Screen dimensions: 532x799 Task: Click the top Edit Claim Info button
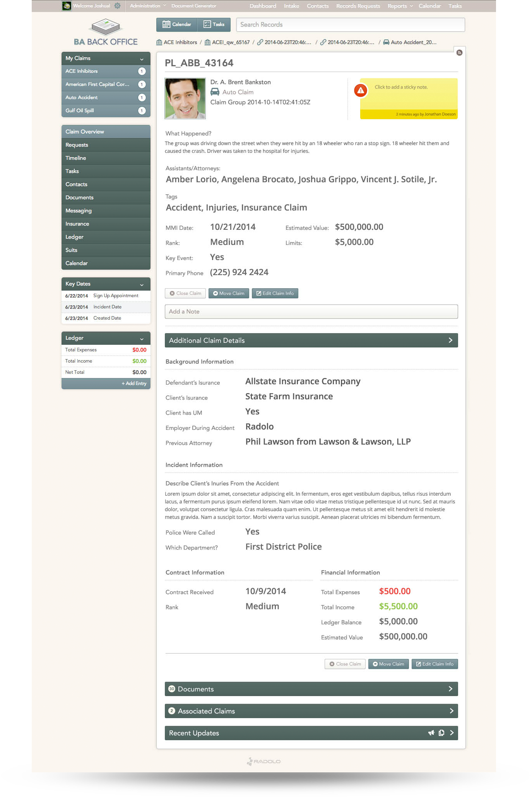[x=275, y=293]
